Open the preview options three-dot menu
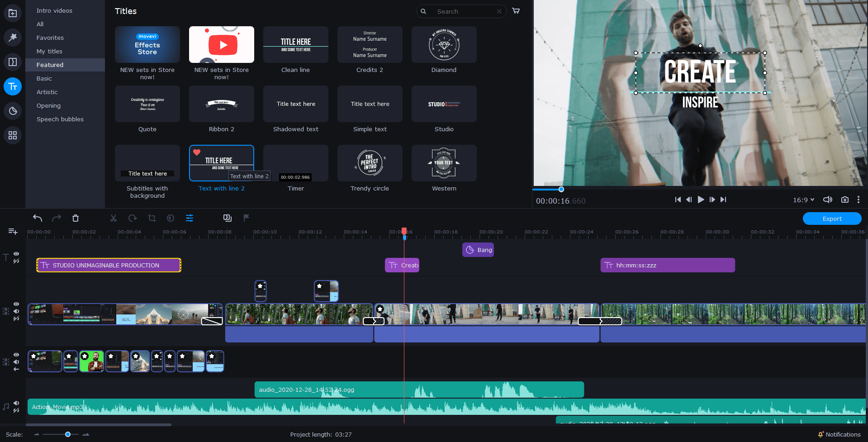Viewport: 868px width, 442px height. 859,200
